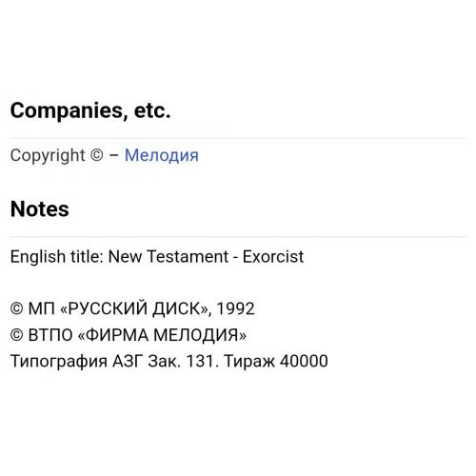The width and height of the screenshot is (476, 476).
Task: Click the word Exorcist in notes
Action: [273, 256]
